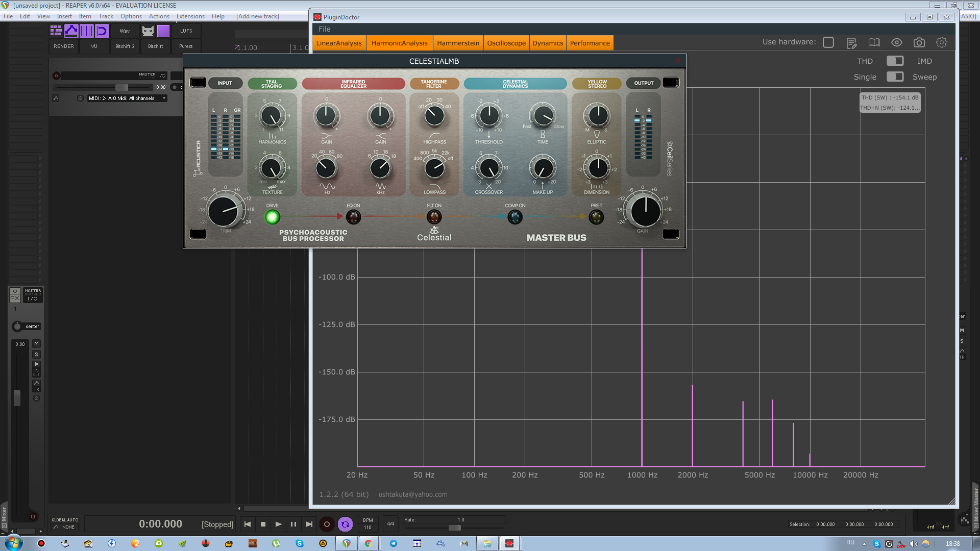Show hidden tray icons arrow in taskbar

(x=864, y=544)
